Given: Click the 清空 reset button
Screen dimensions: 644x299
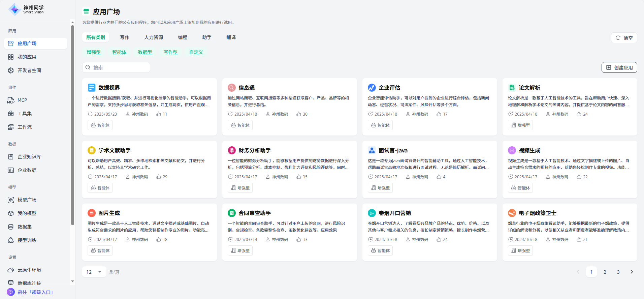Looking at the screenshot, I should [624, 38].
